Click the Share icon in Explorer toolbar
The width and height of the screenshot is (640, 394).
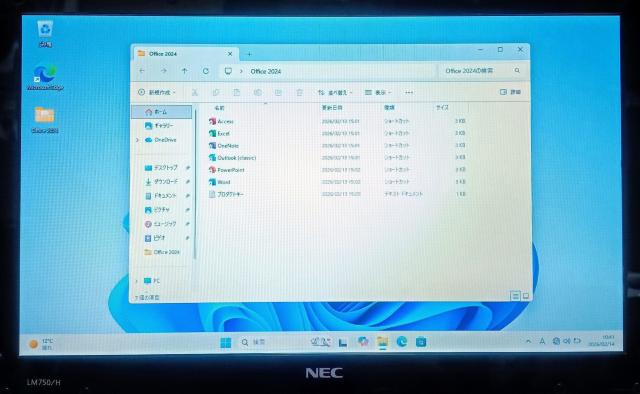pyautogui.click(x=278, y=93)
